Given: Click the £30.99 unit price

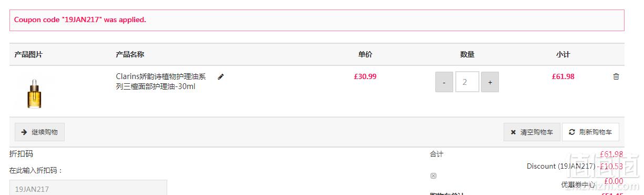Looking at the screenshot, I should click(x=365, y=76).
